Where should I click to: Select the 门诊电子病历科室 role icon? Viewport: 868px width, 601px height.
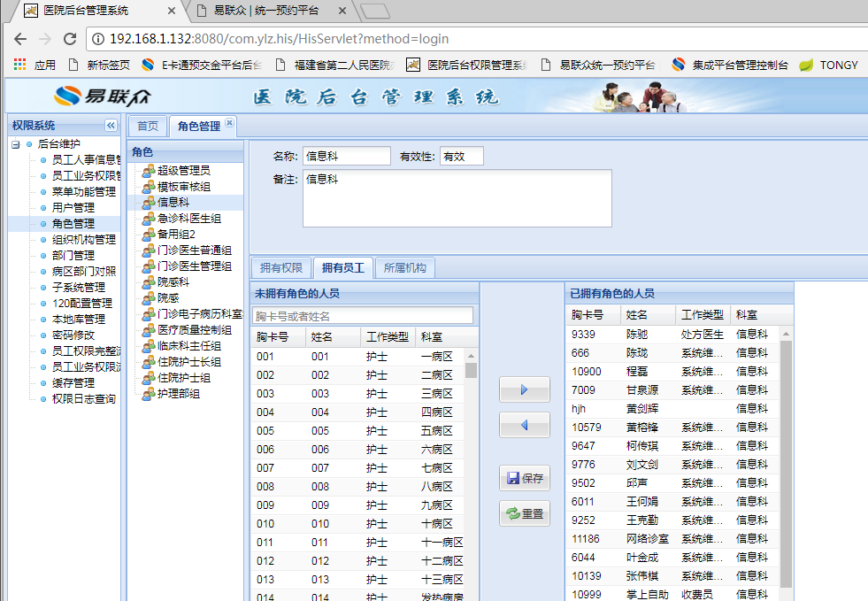[x=149, y=314]
